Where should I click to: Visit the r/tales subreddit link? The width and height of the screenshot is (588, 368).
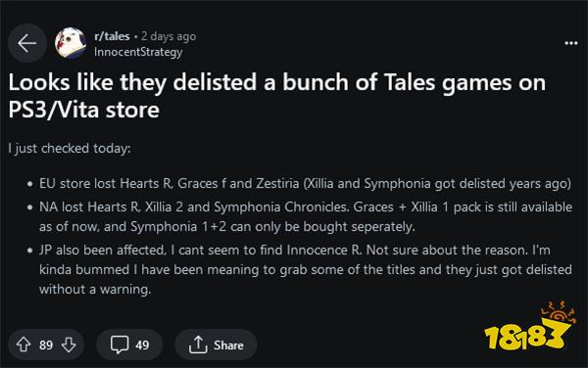[x=112, y=36]
